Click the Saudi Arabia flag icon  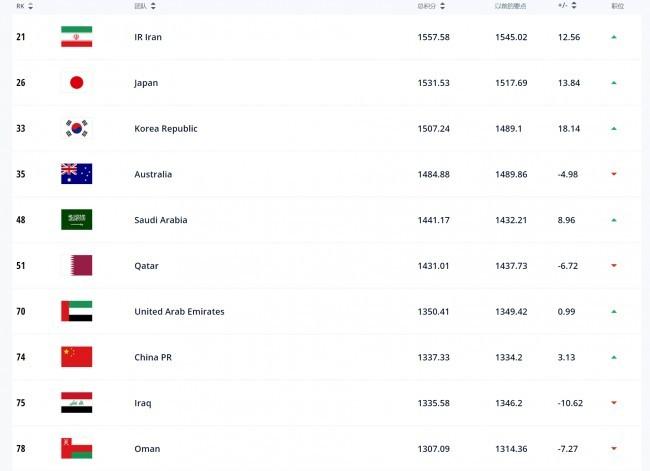[x=77, y=220]
